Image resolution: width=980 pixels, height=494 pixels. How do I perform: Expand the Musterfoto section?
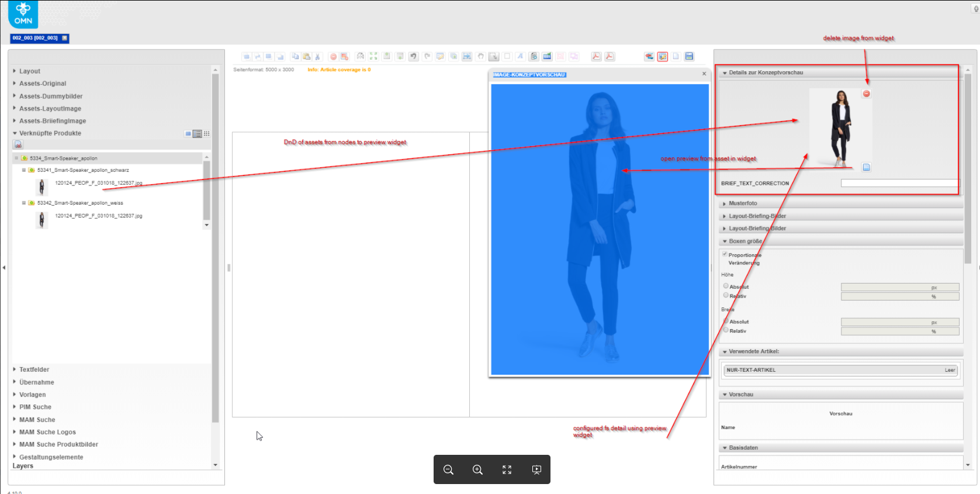click(x=743, y=203)
